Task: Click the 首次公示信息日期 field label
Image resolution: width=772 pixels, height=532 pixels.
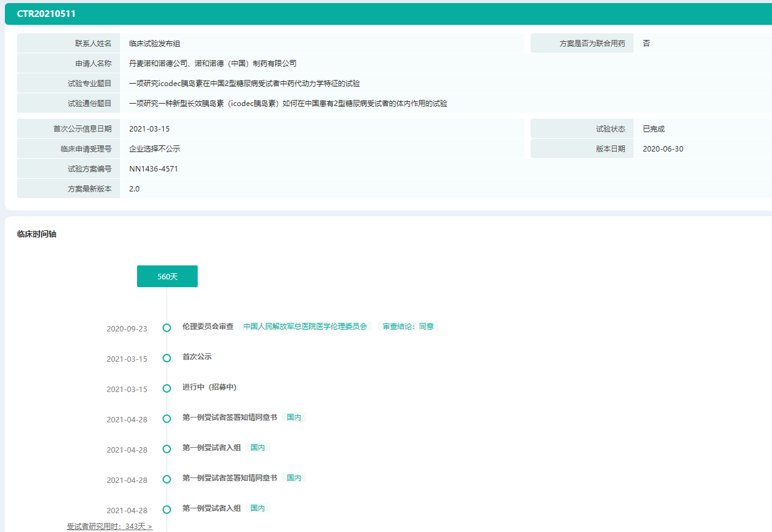Action: [82, 129]
